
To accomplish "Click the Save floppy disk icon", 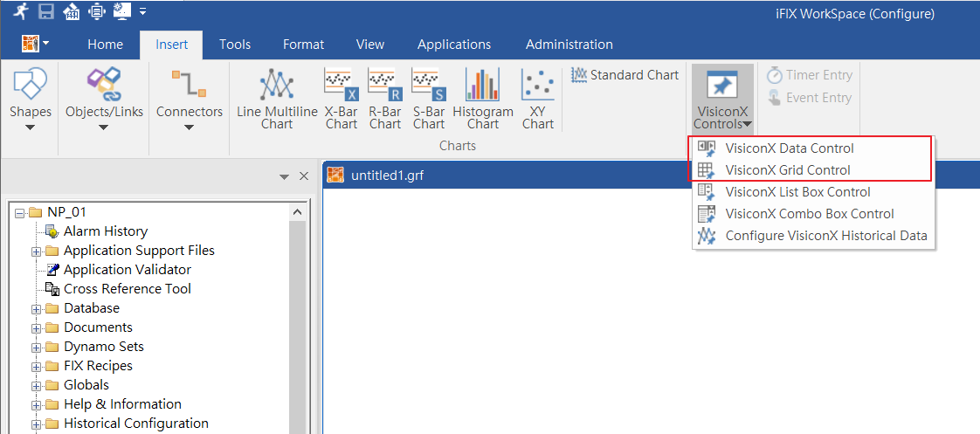I will click(x=46, y=11).
